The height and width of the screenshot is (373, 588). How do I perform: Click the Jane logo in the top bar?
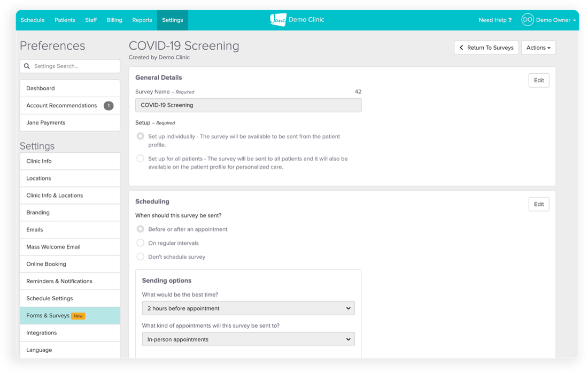click(277, 19)
